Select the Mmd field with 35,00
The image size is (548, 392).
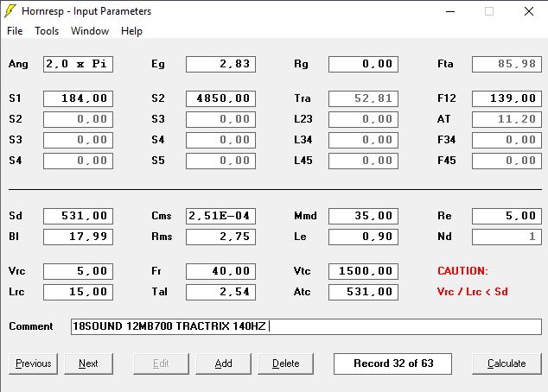click(x=363, y=216)
